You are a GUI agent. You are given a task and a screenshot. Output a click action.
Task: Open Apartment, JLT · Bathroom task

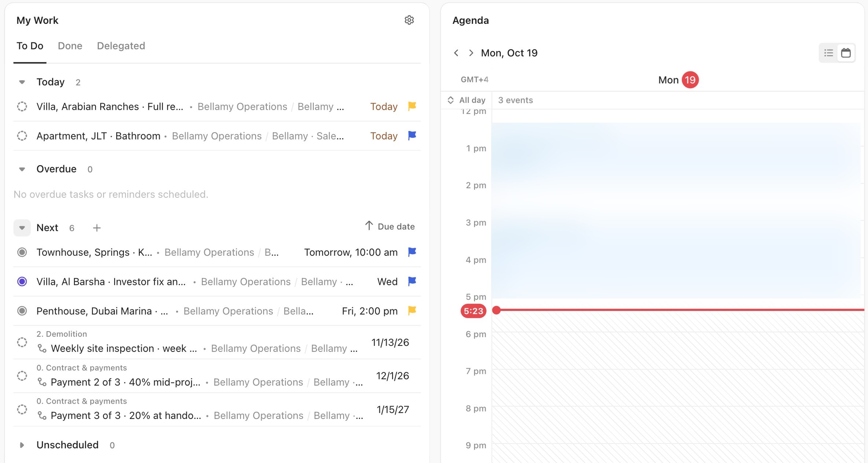(x=98, y=136)
